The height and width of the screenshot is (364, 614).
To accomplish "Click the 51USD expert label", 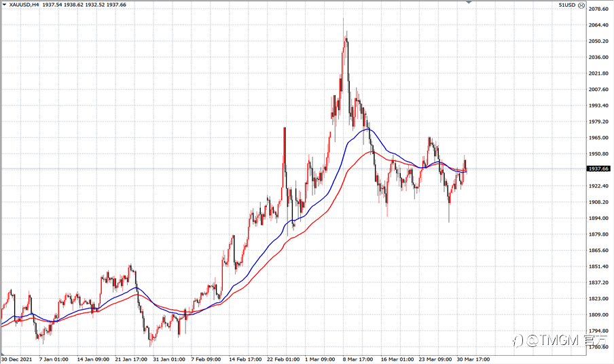I will coord(567,5).
